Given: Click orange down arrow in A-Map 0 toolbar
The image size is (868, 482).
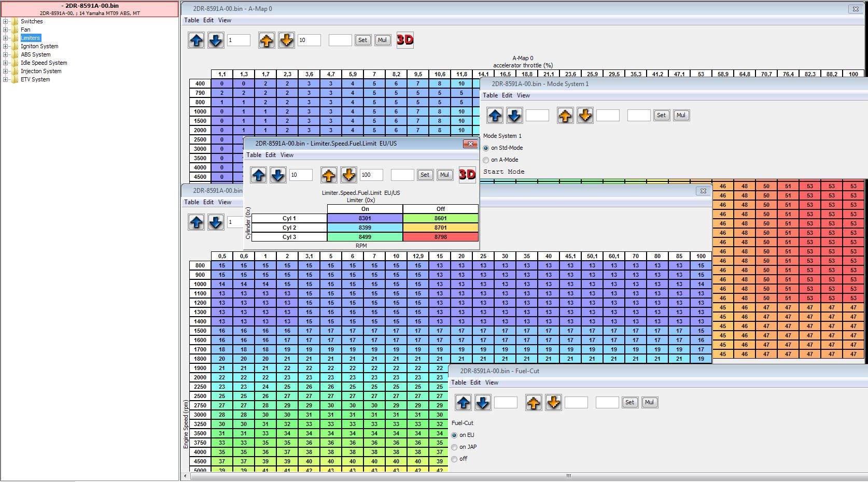Looking at the screenshot, I should (286, 40).
